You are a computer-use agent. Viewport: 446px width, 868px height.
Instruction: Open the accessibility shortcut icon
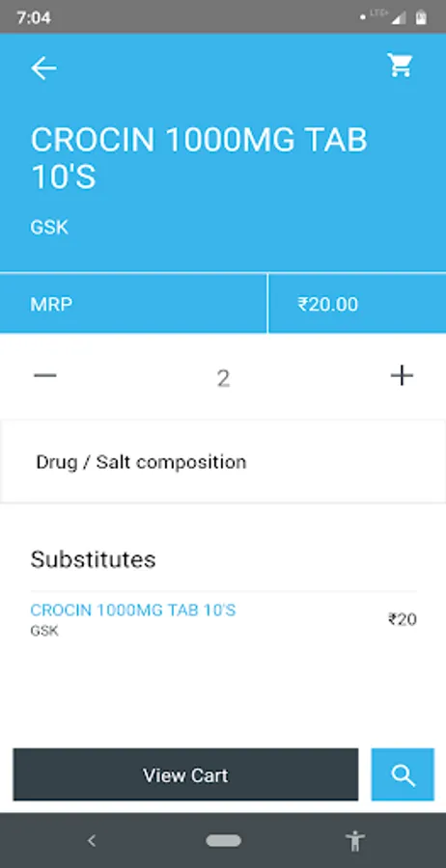coord(355,841)
